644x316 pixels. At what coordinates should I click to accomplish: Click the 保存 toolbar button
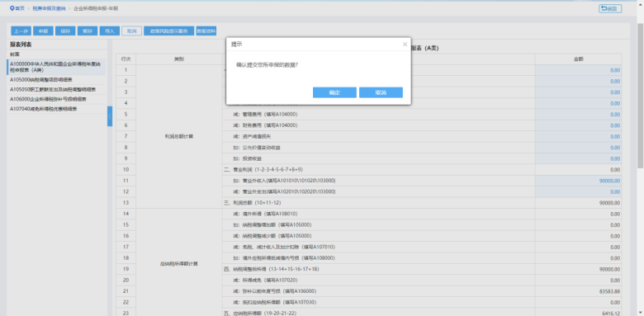pyautogui.click(x=65, y=31)
